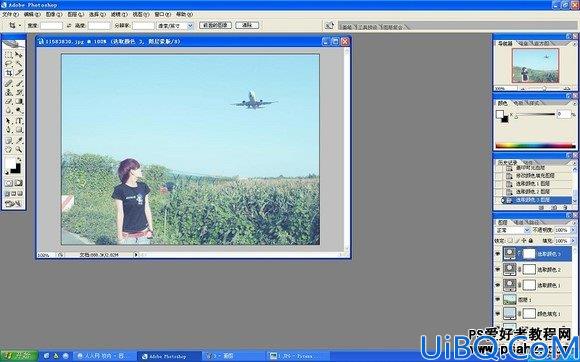Click the Adobe Photoshop taskbar button
The image size is (580, 362).
click(169, 356)
